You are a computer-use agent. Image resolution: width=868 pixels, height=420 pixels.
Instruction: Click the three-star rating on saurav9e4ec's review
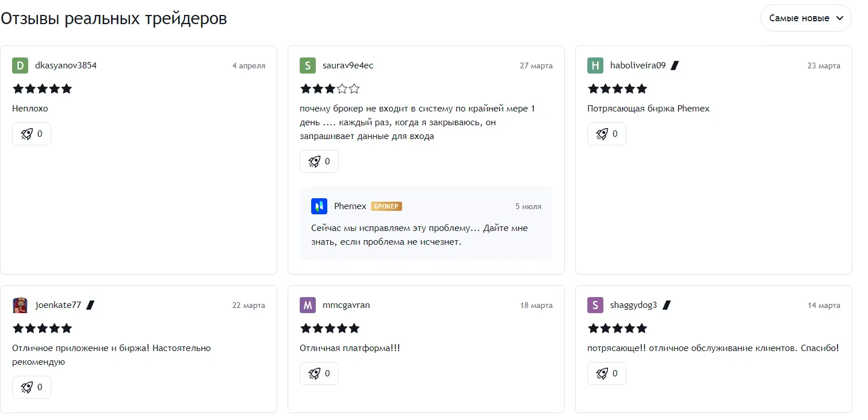point(330,89)
